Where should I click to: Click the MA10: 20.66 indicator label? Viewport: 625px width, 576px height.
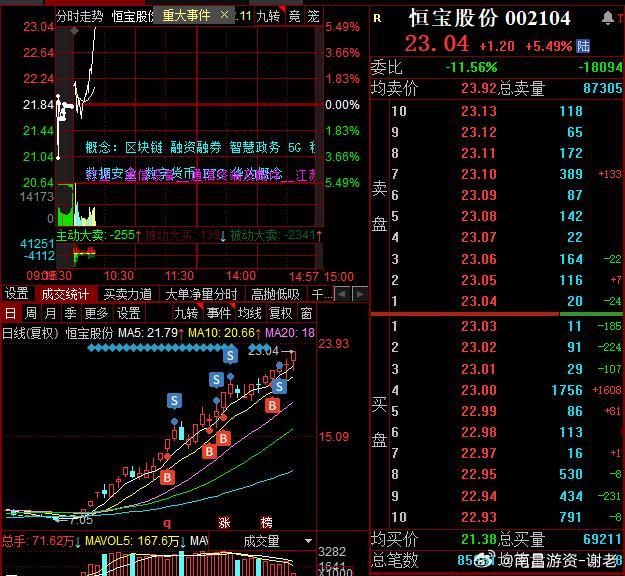coord(225,332)
